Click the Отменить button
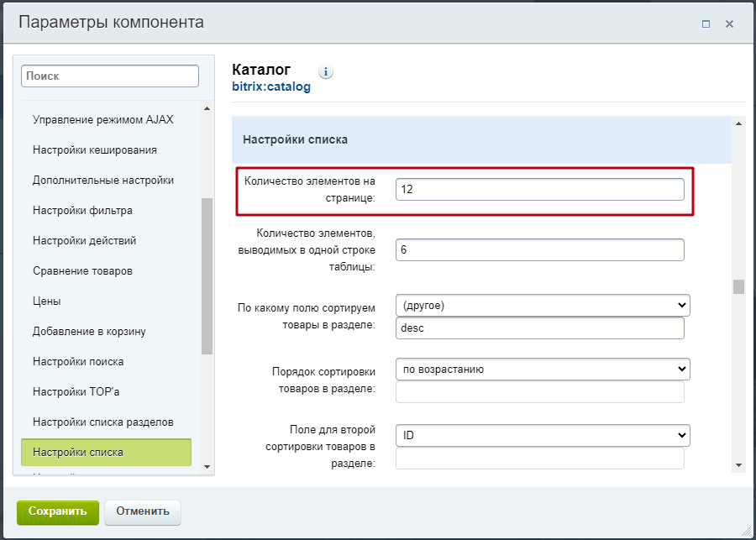This screenshot has height=540, width=756. [143, 512]
